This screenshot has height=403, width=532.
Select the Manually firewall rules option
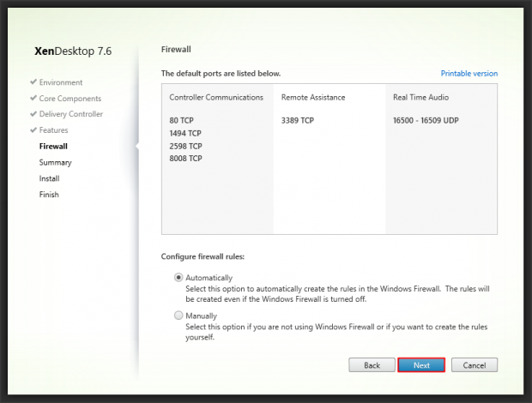click(178, 316)
